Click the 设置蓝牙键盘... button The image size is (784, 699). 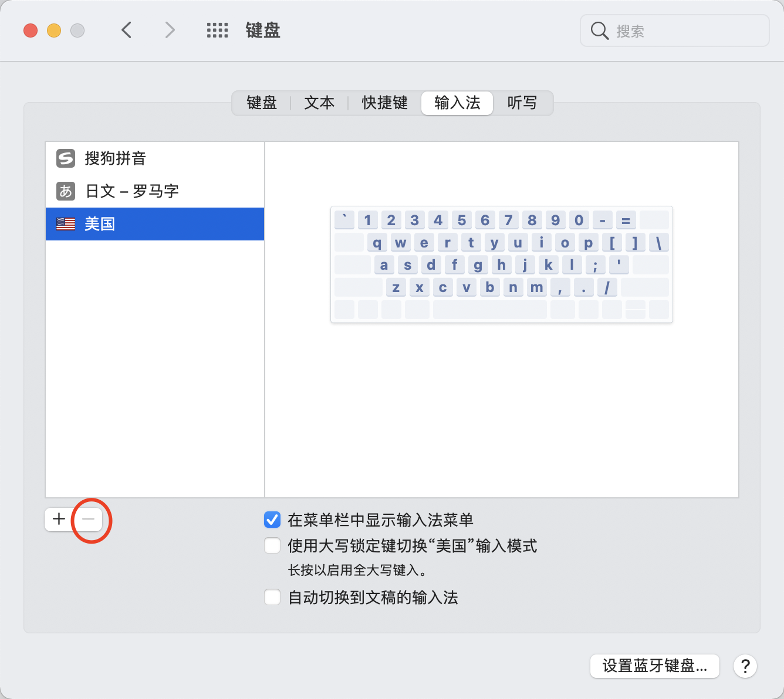[654, 666]
